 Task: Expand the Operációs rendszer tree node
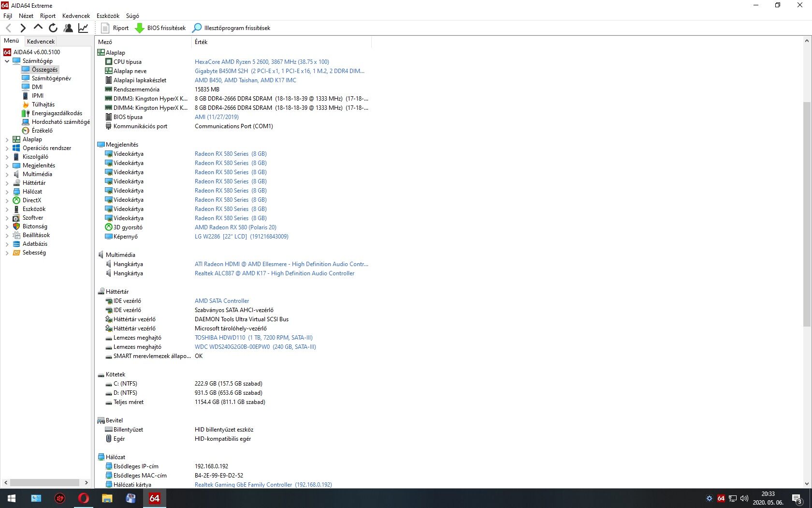7,148
